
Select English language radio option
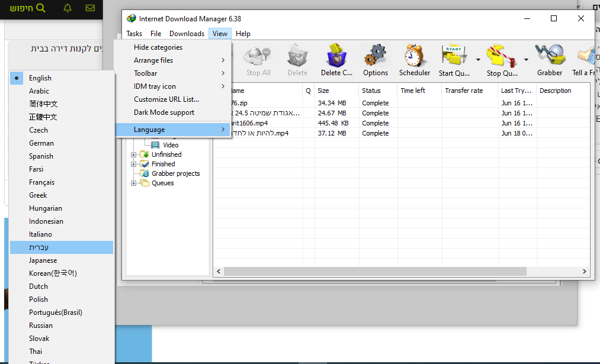pyautogui.click(x=17, y=78)
